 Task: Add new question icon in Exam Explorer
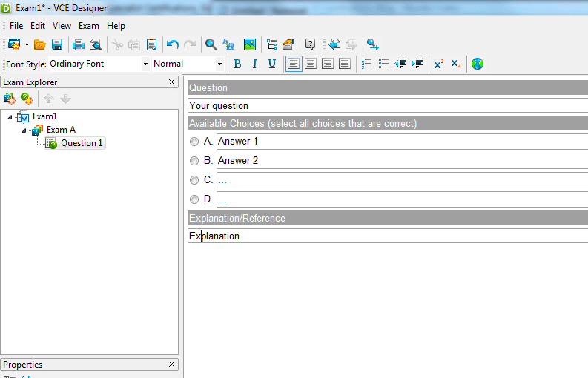(27, 99)
